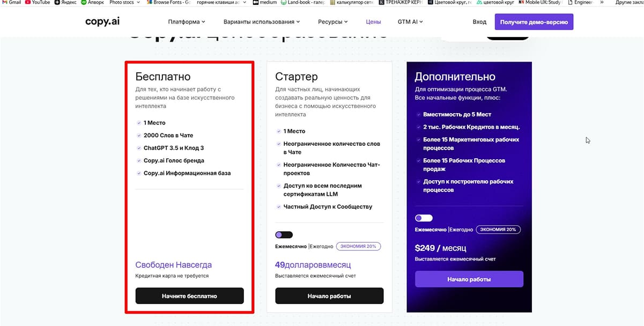The width and height of the screenshot is (644, 326).
Task: Open the калькулятор сетк bookmark
Action: pyautogui.click(x=352, y=3)
